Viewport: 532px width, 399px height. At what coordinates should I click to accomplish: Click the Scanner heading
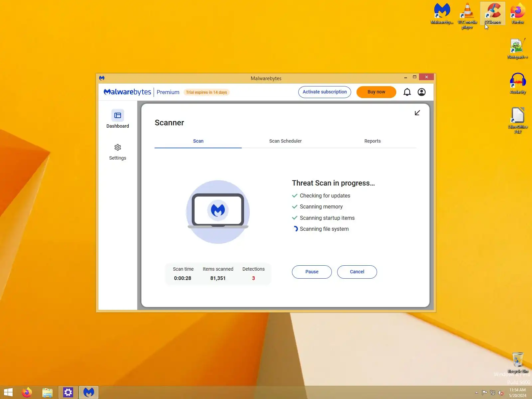point(169,123)
